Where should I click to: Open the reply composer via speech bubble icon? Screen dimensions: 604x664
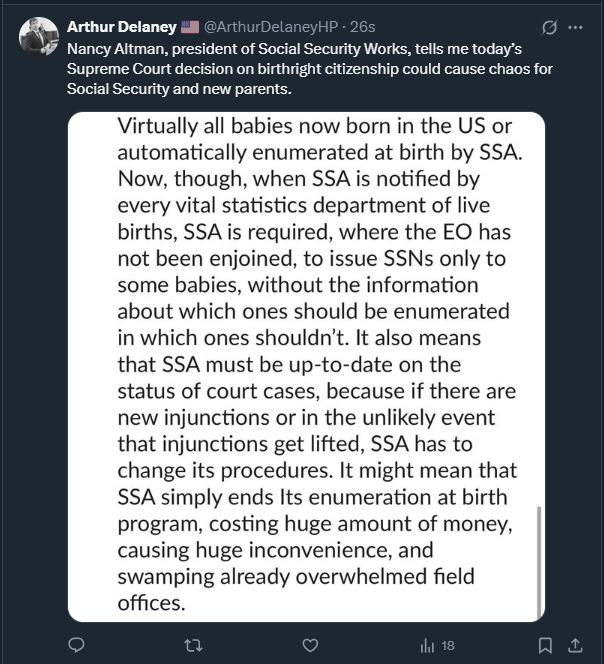[76, 645]
